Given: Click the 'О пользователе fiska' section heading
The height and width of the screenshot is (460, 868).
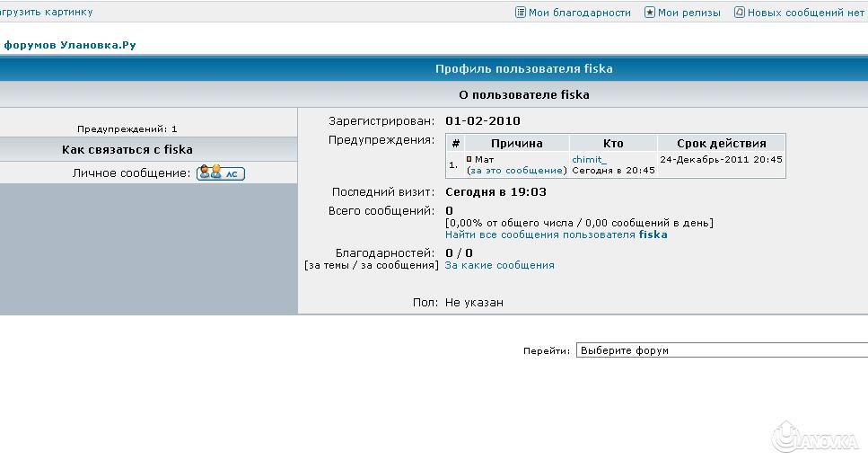Looking at the screenshot, I should 523,94.
